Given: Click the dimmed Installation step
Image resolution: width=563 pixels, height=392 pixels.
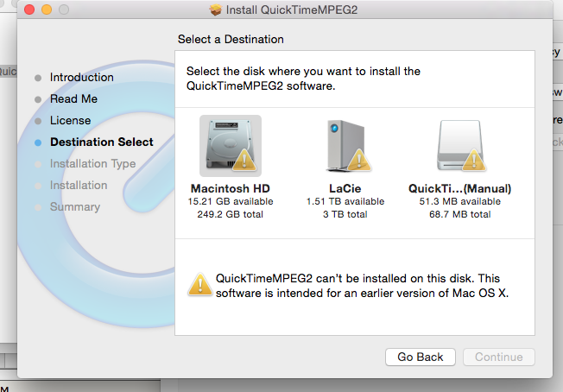Looking at the screenshot, I should coord(79,186).
